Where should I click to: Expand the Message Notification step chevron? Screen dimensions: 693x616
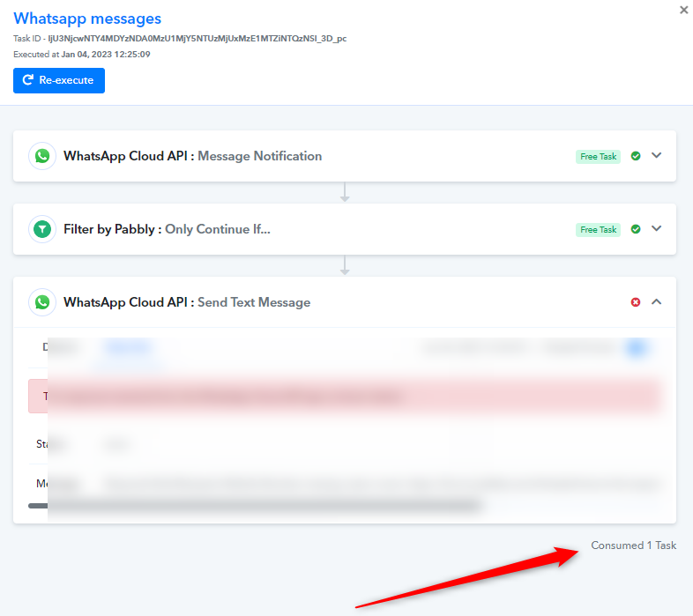[657, 156]
